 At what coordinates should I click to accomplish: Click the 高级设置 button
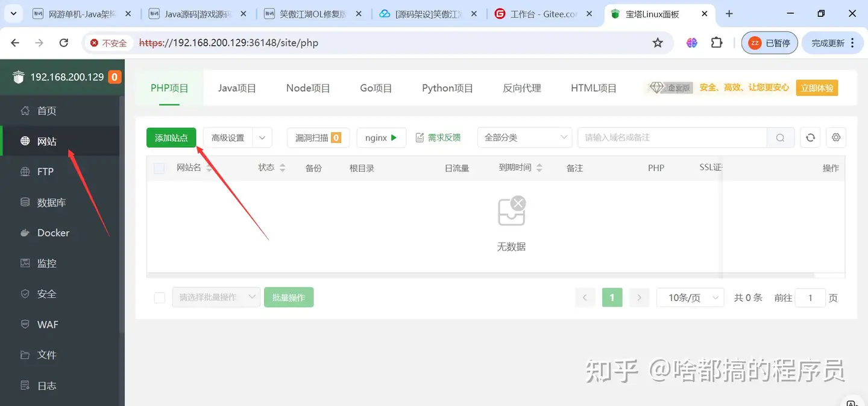coord(228,138)
